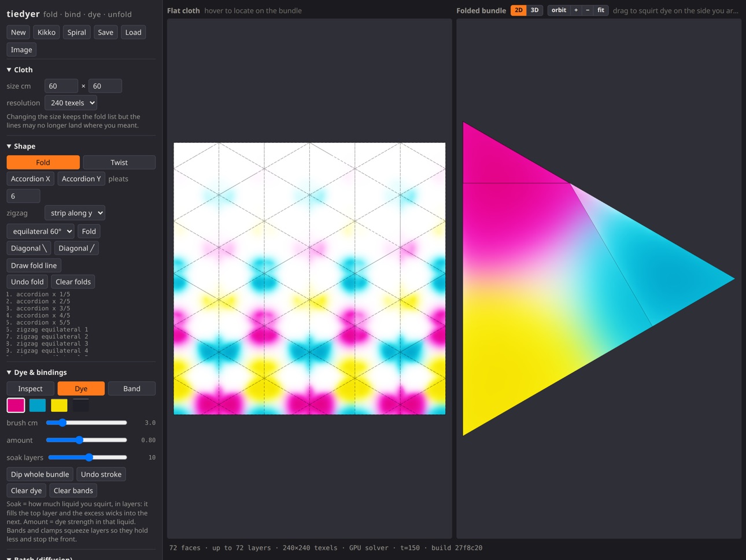Adjust the soak layers slider
This screenshot has height=560, width=746.
click(87, 458)
